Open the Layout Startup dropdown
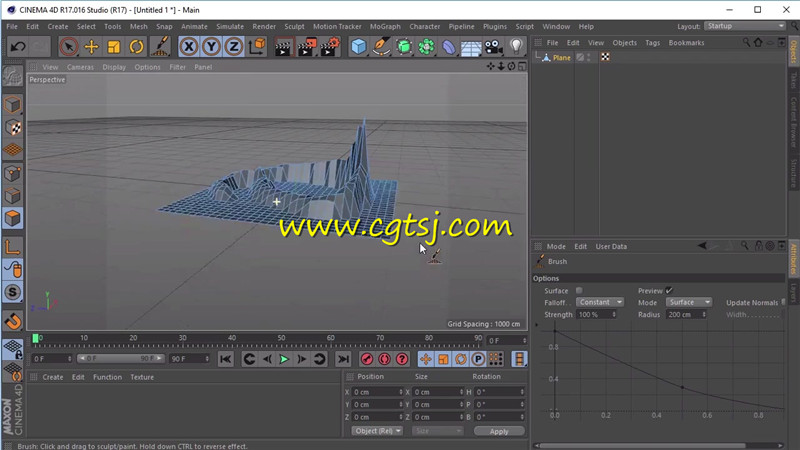800x450 pixels. tap(744, 26)
